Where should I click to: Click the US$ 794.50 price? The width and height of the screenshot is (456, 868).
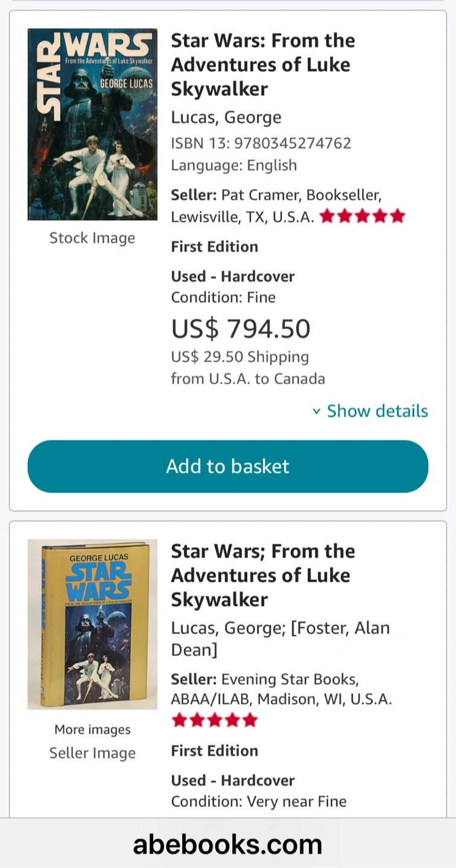[x=241, y=329]
